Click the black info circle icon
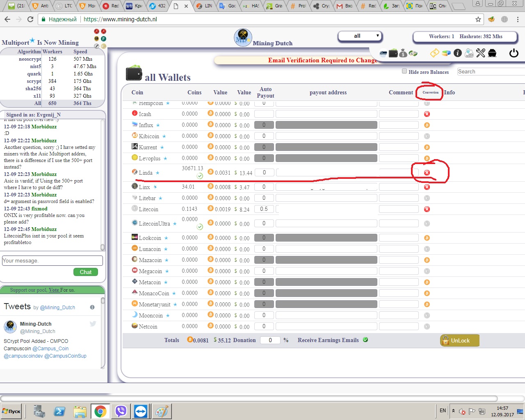The image size is (525, 420). [458, 53]
